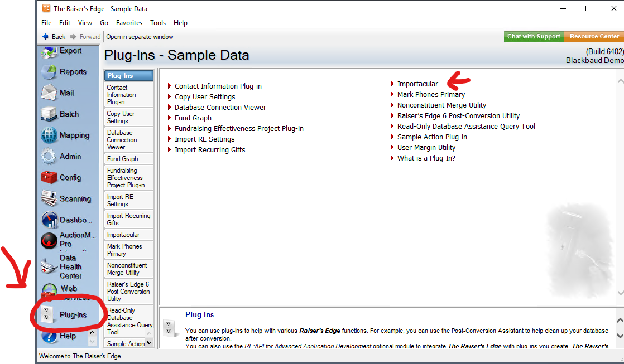Open Fundraising Effectiveness Project Plug-in link

click(x=239, y=129)
